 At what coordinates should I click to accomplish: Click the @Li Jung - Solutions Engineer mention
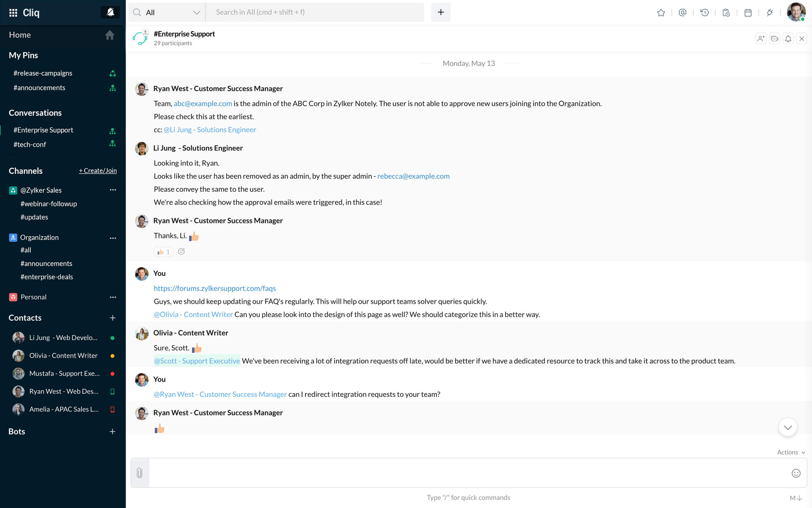pyautogui.click(x=210, y=130)
